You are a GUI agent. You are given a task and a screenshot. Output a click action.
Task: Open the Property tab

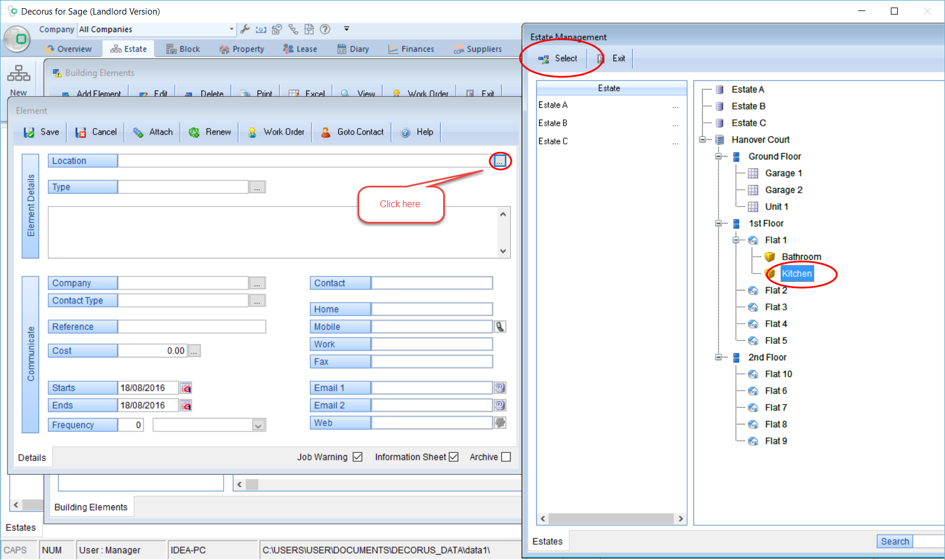(242, 49)
